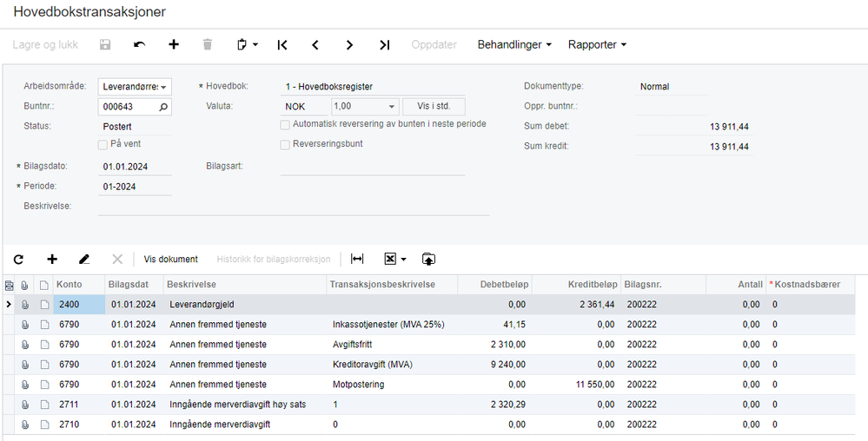Click the NOK currency field

pyautogui.click(x=304, y=106)
